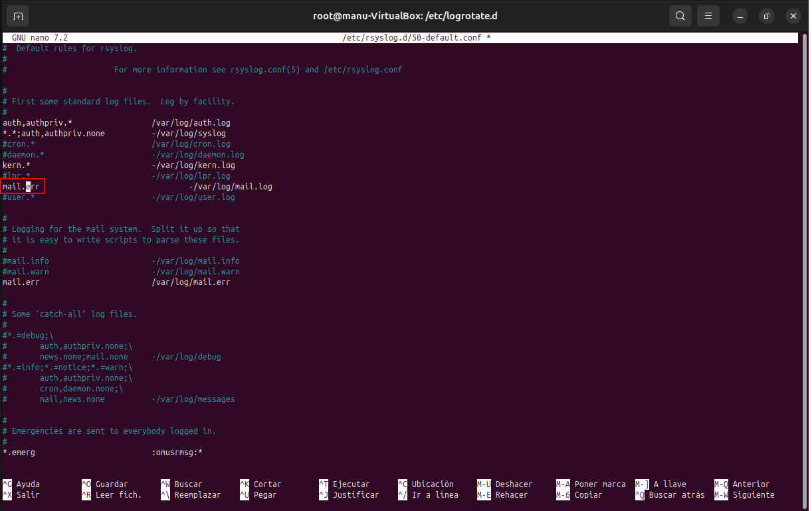Click the Salir shortcut in nano
812x511 pixels.
(x=27, y=495)
